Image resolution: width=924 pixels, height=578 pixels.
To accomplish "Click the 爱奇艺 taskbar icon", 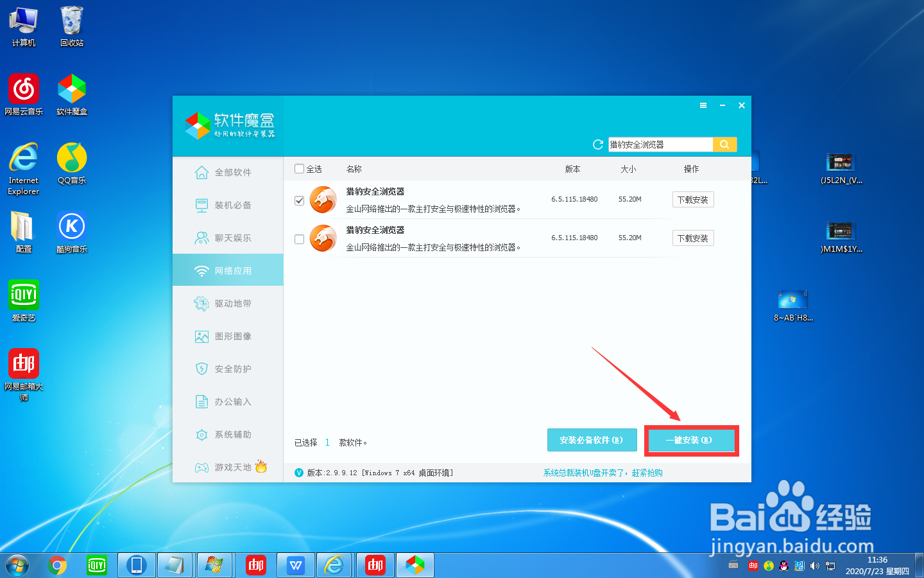I will pyautogui.click(x=97, y=565).
